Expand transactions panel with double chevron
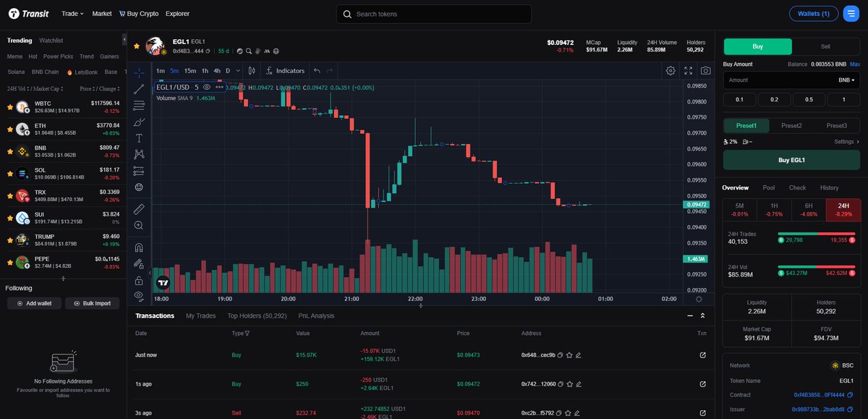Screen dimensions: 868x419 (703, 316)
